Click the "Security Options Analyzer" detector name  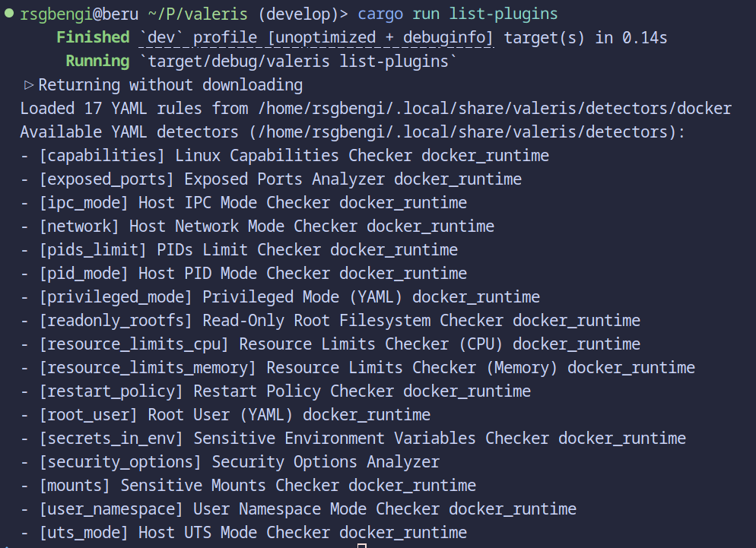326,462
